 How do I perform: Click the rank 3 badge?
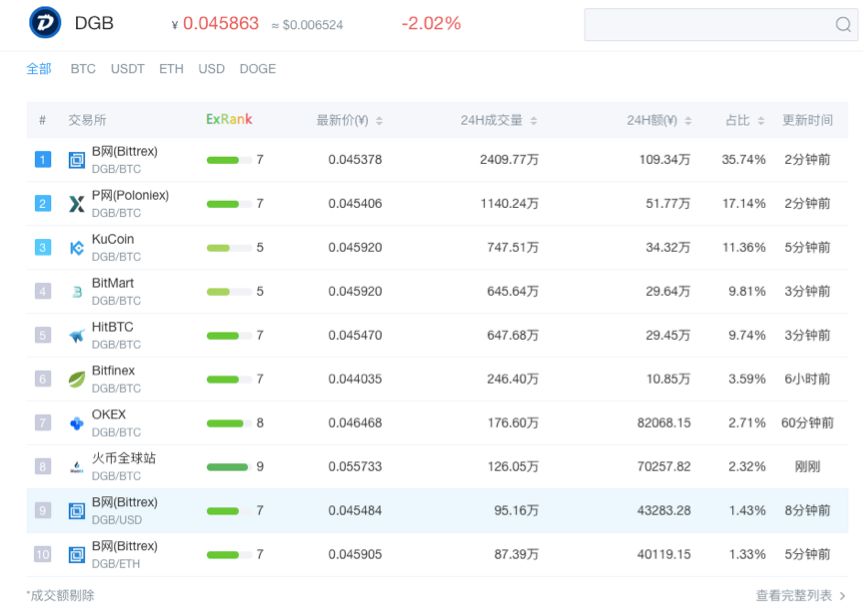coord(43,247)
